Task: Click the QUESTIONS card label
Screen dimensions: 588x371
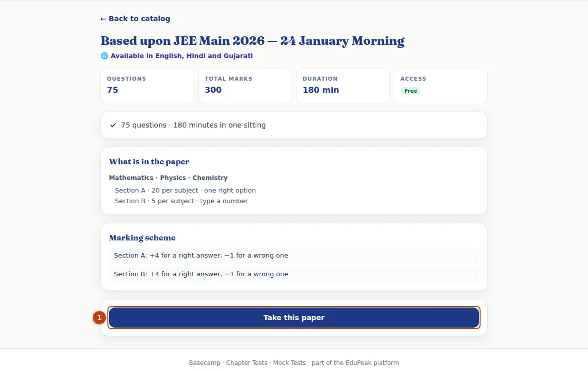Action: [127, 79]
